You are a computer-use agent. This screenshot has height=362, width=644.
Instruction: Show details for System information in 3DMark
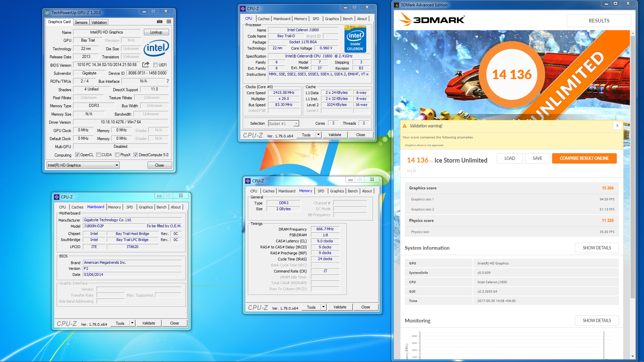tap(597, 248)
